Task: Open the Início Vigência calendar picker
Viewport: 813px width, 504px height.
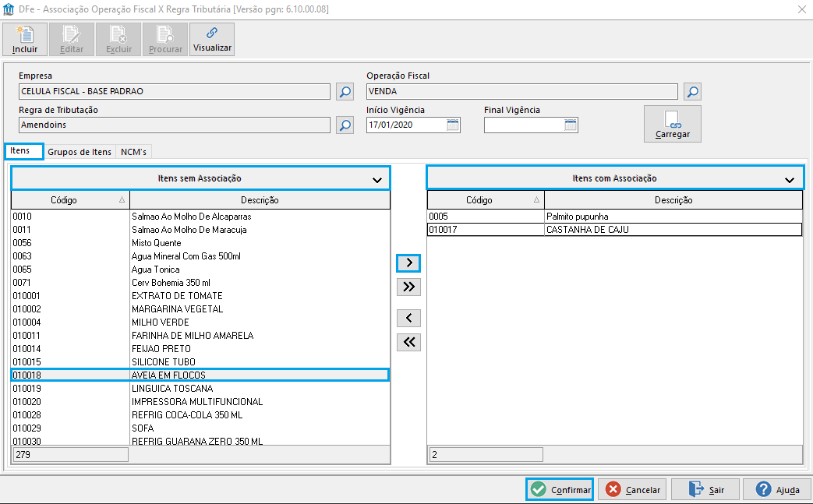Action: point(453,125)
